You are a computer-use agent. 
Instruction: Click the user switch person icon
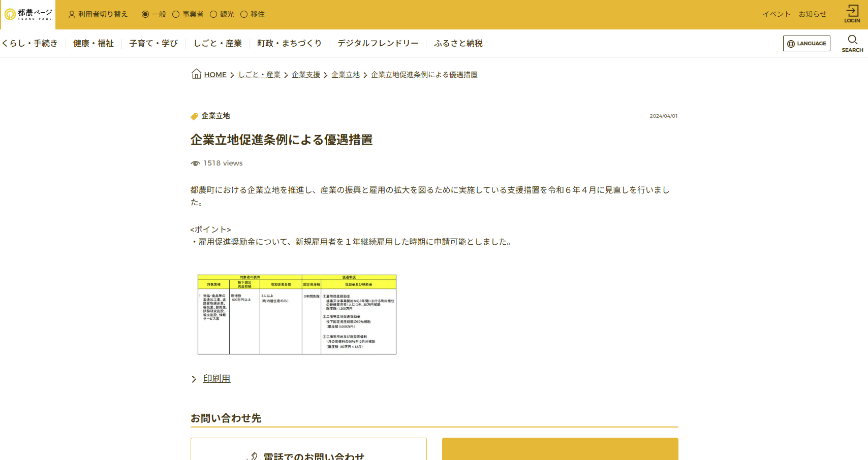72,15
